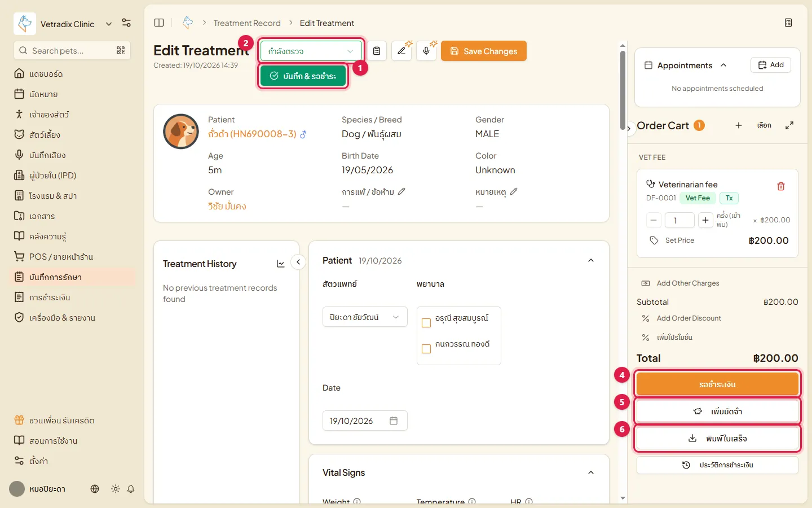812x508 pixels.
Task: Click the AI microphone voice icon
Action: tap(426, 51)
